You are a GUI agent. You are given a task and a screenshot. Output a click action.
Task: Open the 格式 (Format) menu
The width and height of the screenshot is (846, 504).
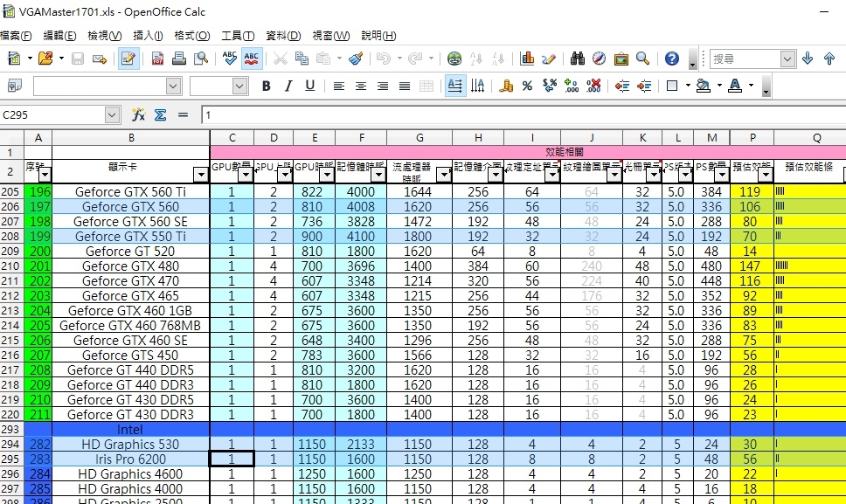(x=192, y=36)
